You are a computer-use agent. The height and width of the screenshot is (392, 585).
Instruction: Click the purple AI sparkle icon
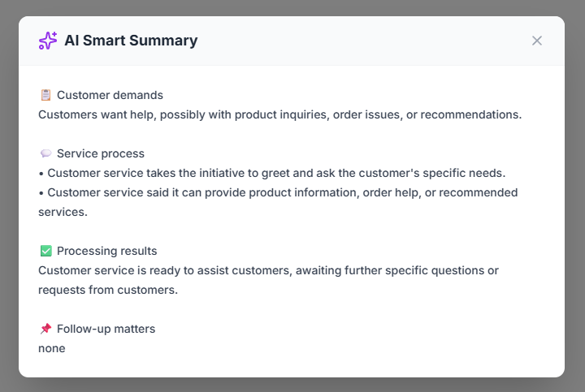click(x=48, y=41)
